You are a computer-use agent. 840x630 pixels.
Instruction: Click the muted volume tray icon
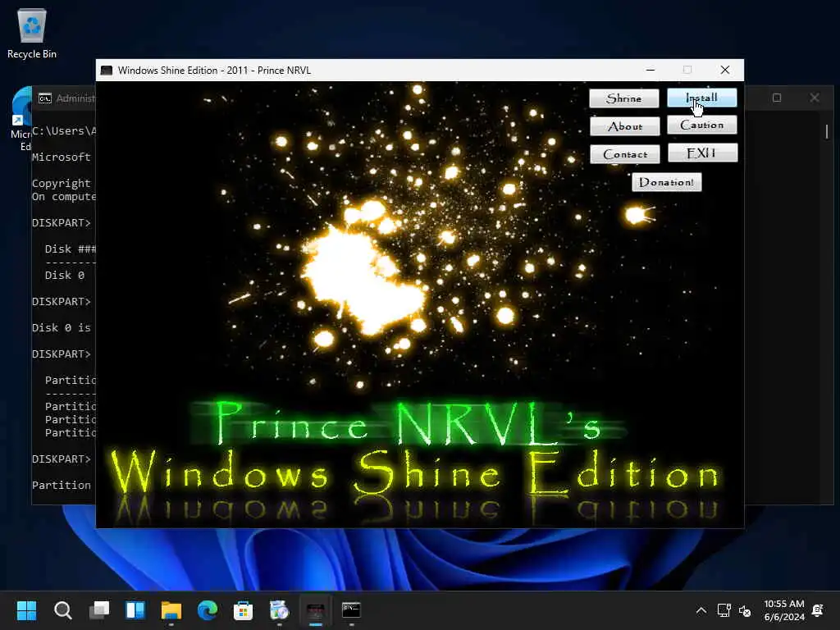745,610
